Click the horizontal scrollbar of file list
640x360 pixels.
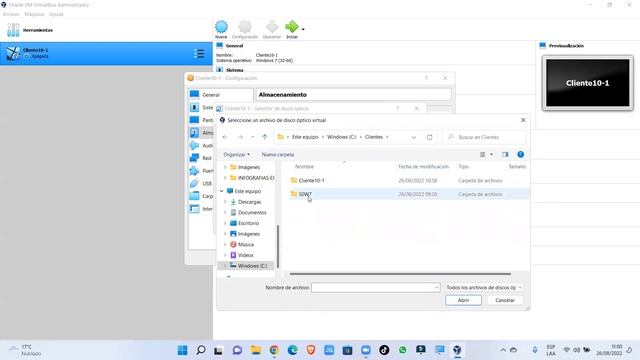400,274
